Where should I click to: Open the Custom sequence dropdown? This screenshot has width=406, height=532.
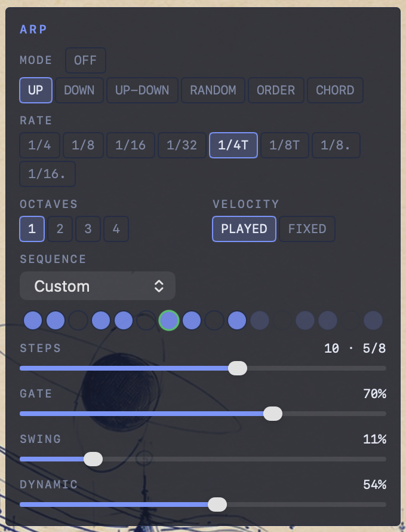[x=97, y=286]
